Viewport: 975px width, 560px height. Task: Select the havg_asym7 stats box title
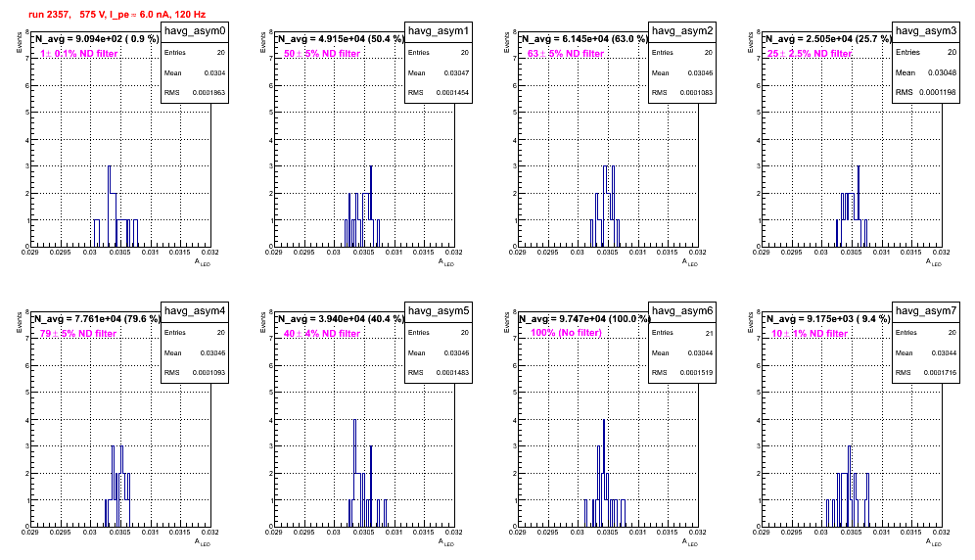pos(926,310)
